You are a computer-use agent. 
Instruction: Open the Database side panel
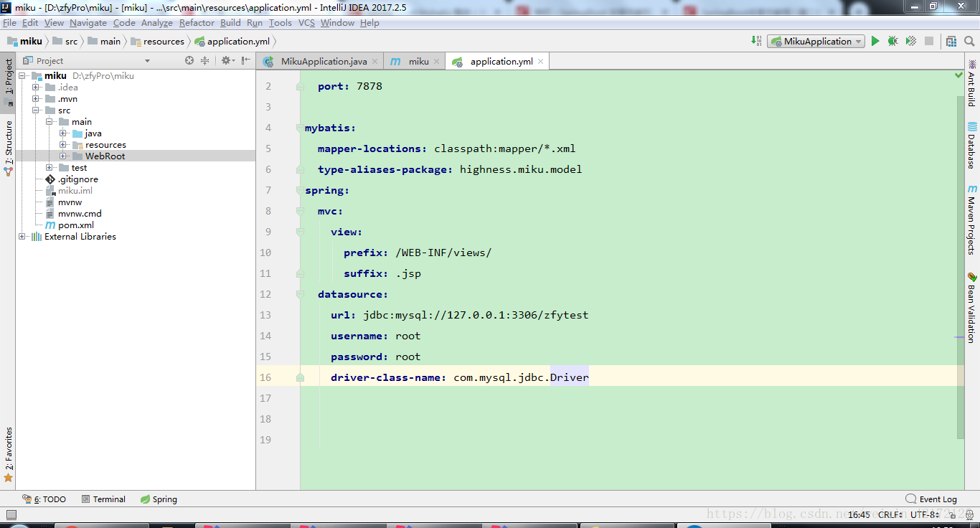pos(972,146)
